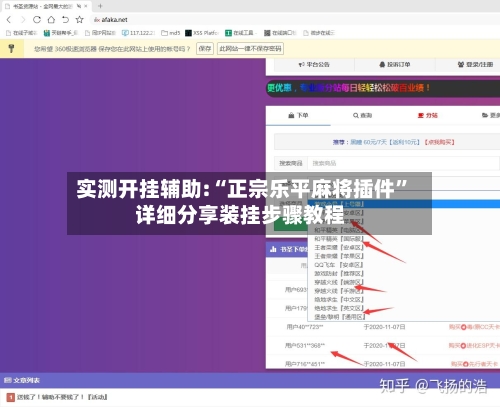Open the green T online tools bookmark
Viewport: 500px width, 407px height.
[240, 33]
